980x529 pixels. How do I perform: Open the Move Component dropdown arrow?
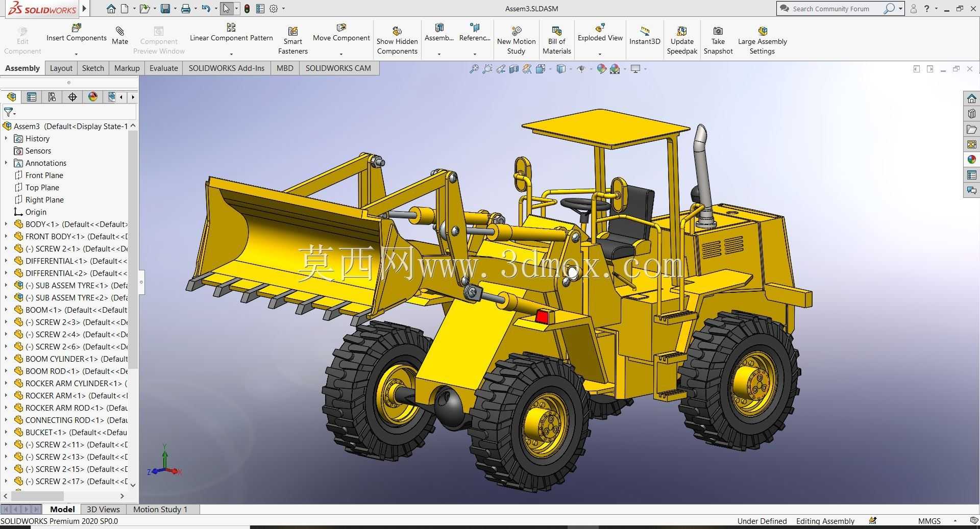[x=341, y=54]
